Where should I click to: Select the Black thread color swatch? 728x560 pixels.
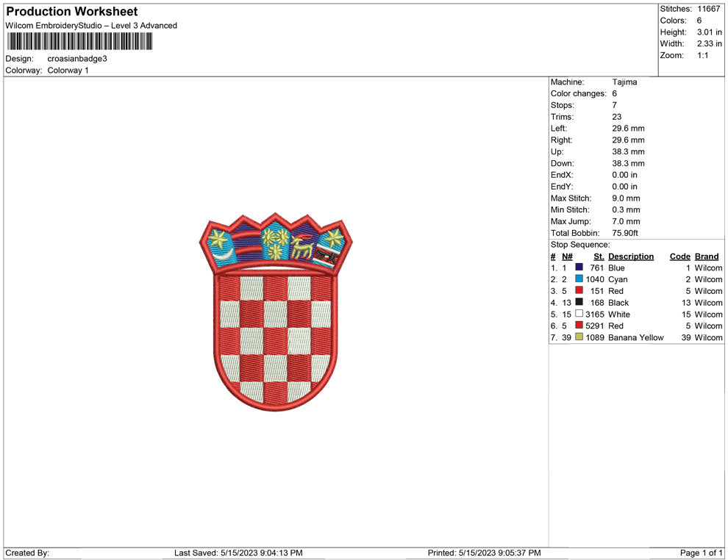tap(579, 303)
